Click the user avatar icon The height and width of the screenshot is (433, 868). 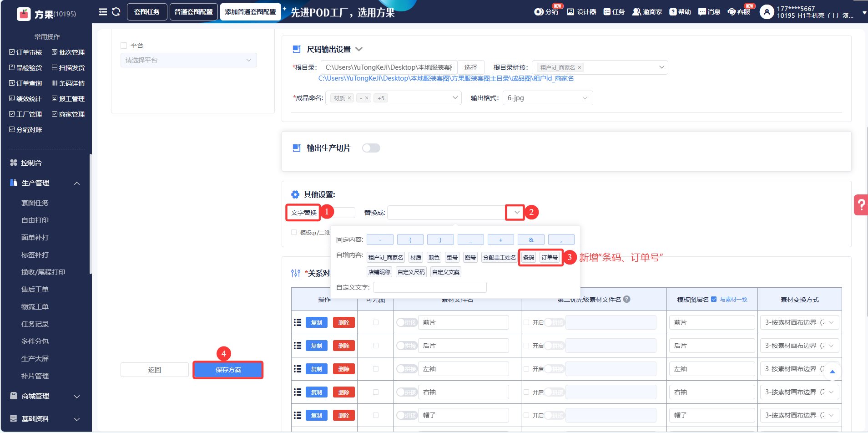(767, 12)
